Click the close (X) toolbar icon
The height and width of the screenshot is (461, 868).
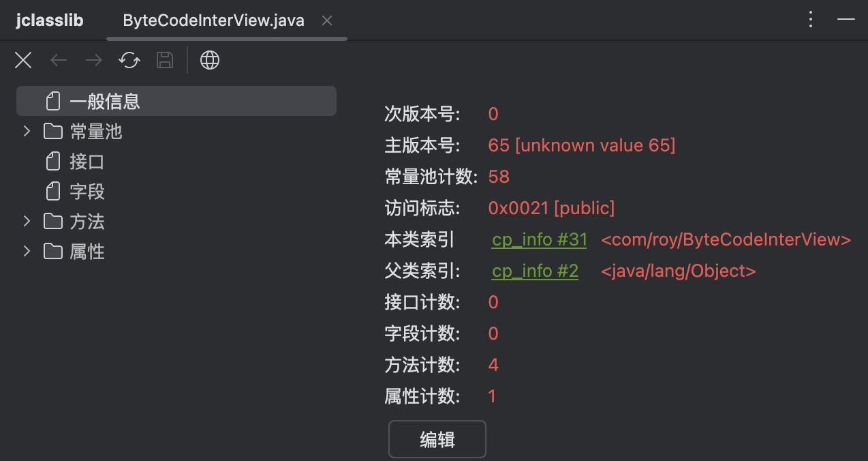[23, 61]
